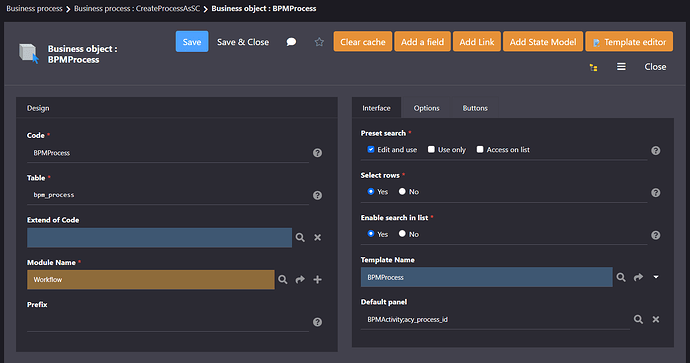
Task: Search Module Name lookup
Action: 283,279
